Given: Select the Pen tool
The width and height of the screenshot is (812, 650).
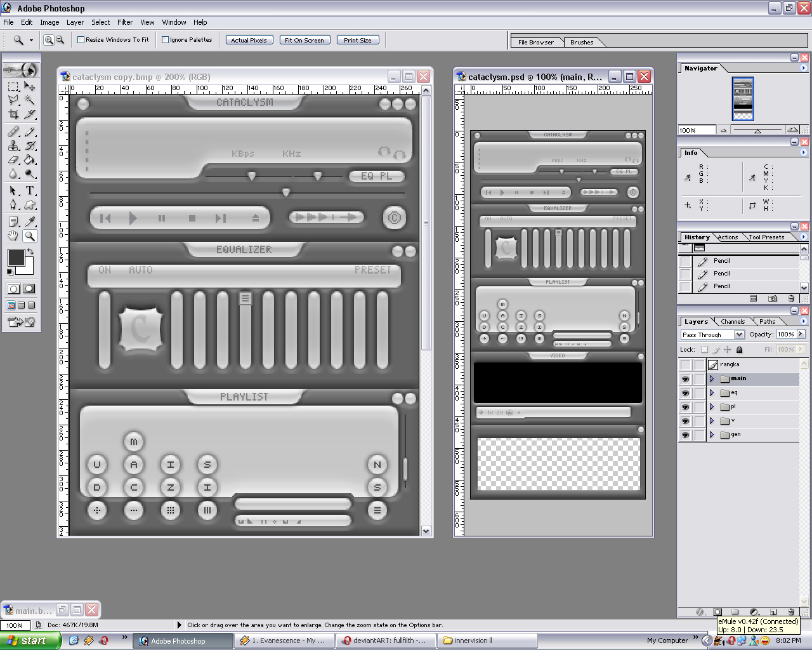Looking at the screenshot, I should 13,204.
